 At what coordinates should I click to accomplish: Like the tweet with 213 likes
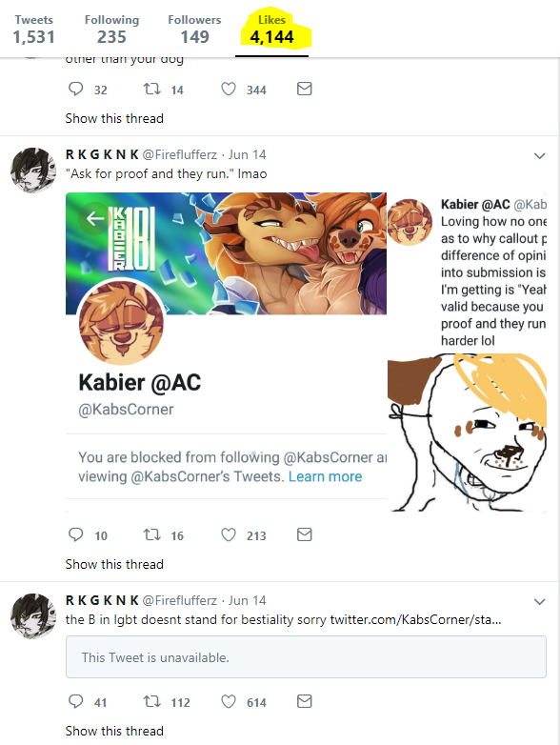tap(229, 535)
